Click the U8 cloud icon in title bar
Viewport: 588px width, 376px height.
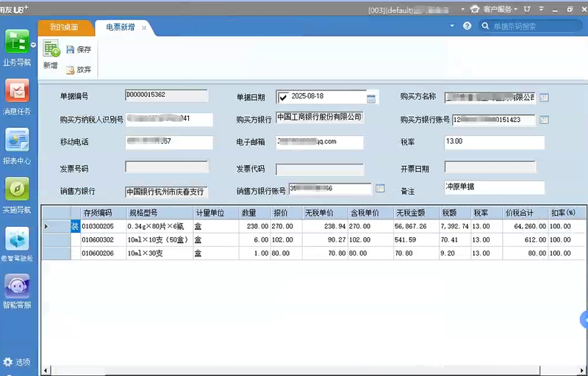[x=527, y=9]
